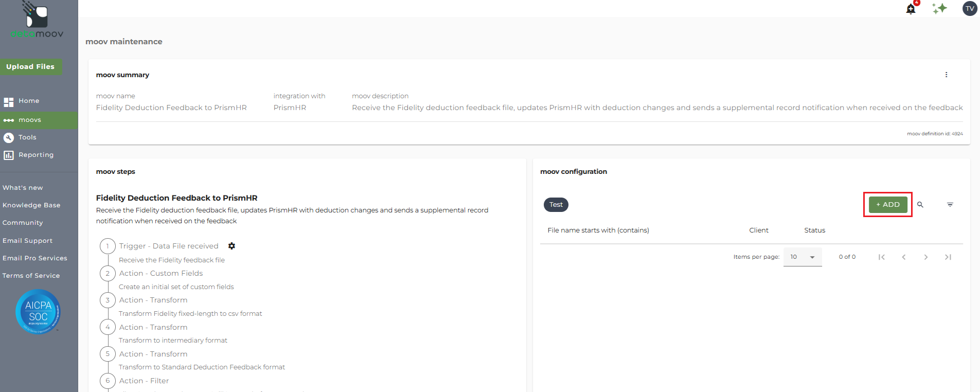Select step 4 circle in moov steps
The height and width of the screenshot is (392, 980).
(108, 327)
